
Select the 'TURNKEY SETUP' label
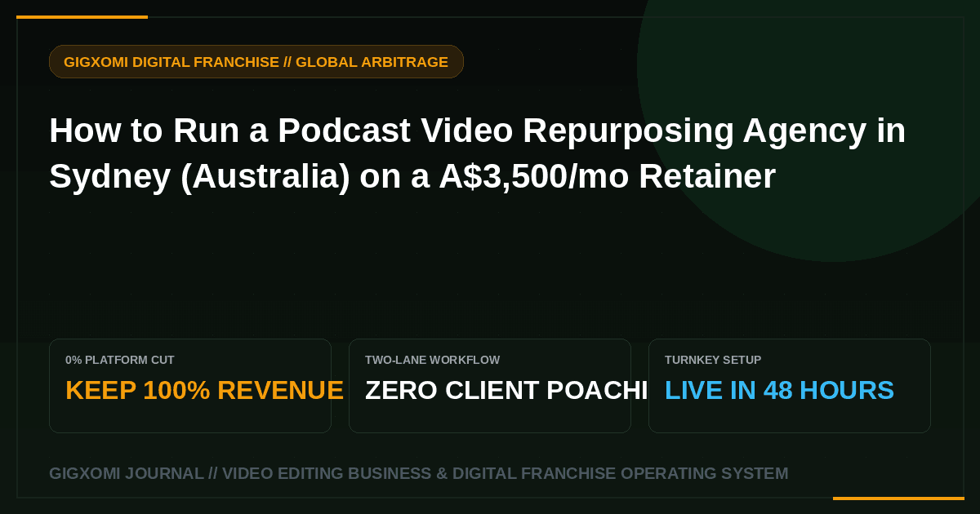click(713, 360)
